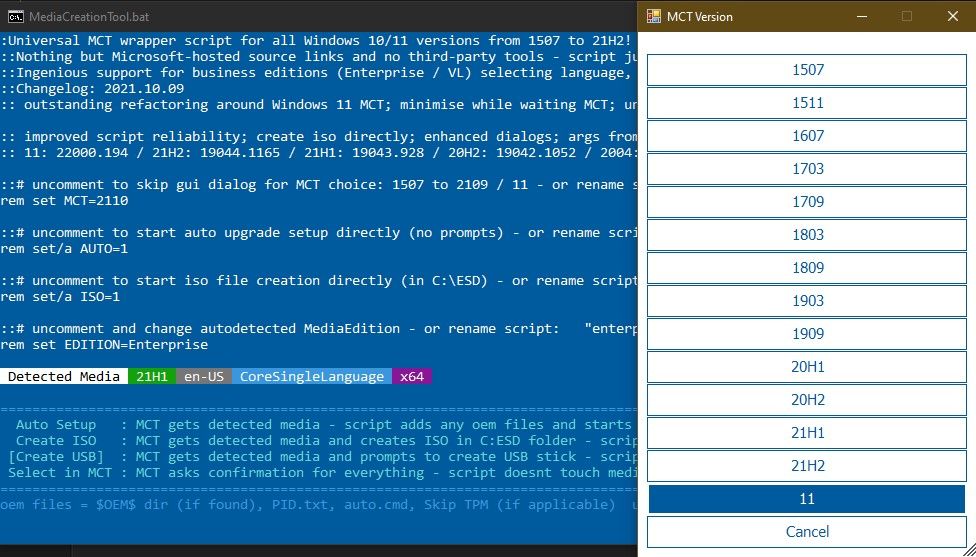Cancel the MCT Version dialog
The width and height of the screenshot is (976, 557).
[x=807, y=531]
